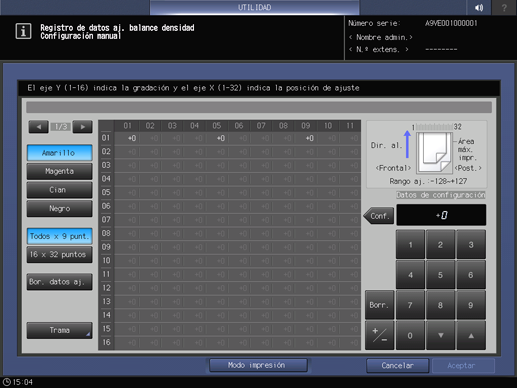Select Magenta color channel

tap(59, 171)
